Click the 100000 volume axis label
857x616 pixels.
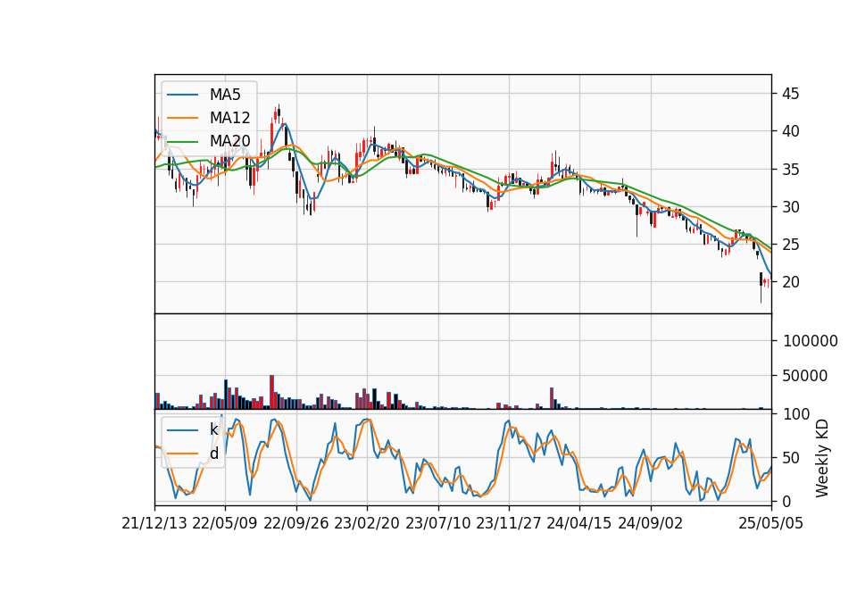click(x=810, y=341)
